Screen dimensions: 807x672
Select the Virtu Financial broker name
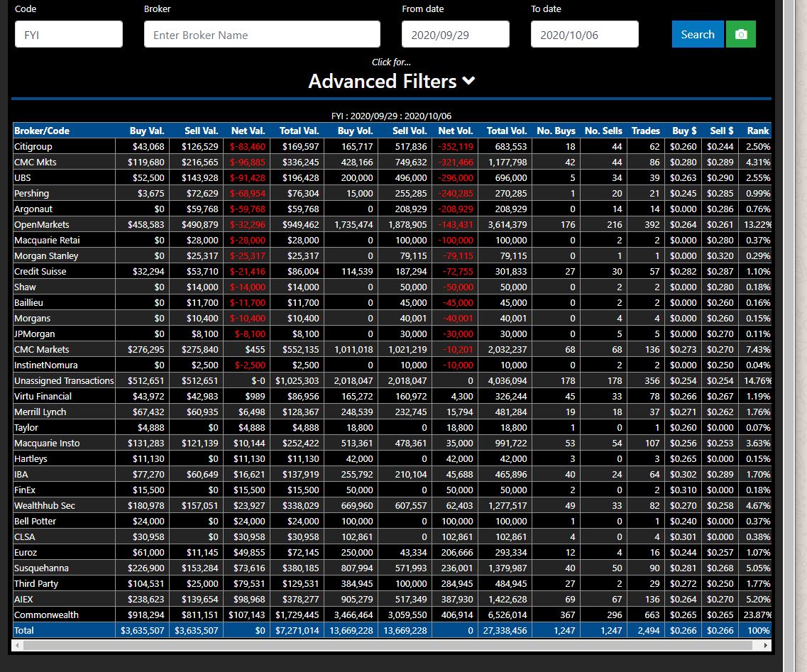pos(43,396)
